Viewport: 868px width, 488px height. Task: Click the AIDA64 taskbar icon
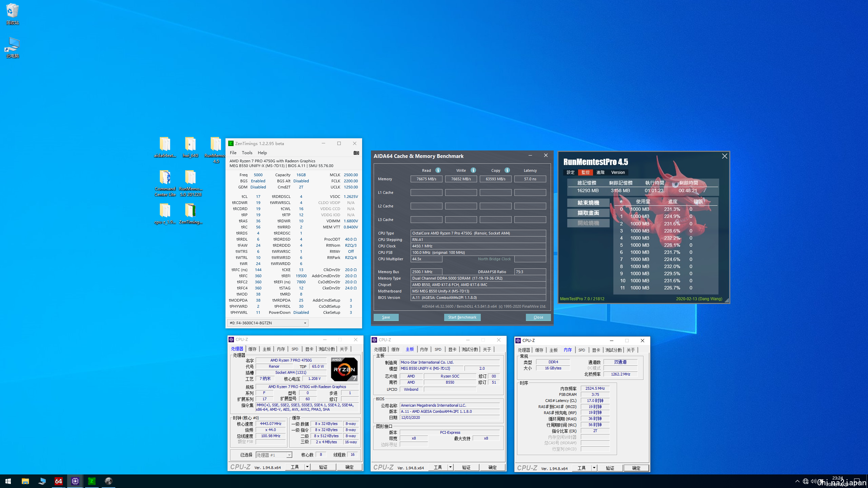(x=58, y=481)
